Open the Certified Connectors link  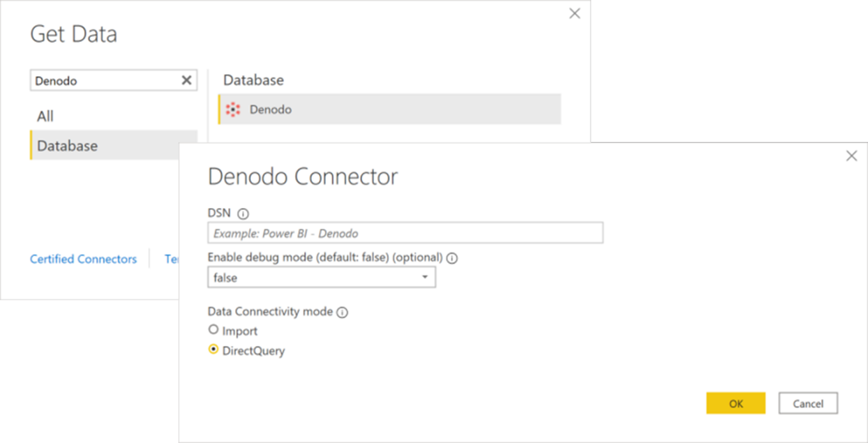click(83, 259)
